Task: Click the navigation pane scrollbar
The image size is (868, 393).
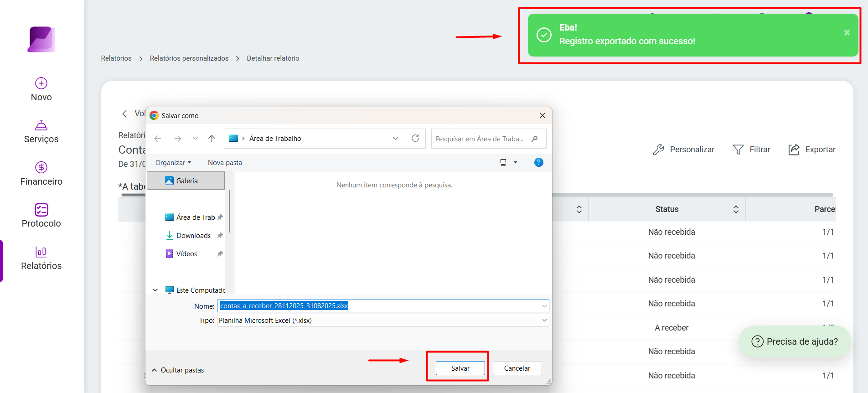Action: click(x=229, y=211)
